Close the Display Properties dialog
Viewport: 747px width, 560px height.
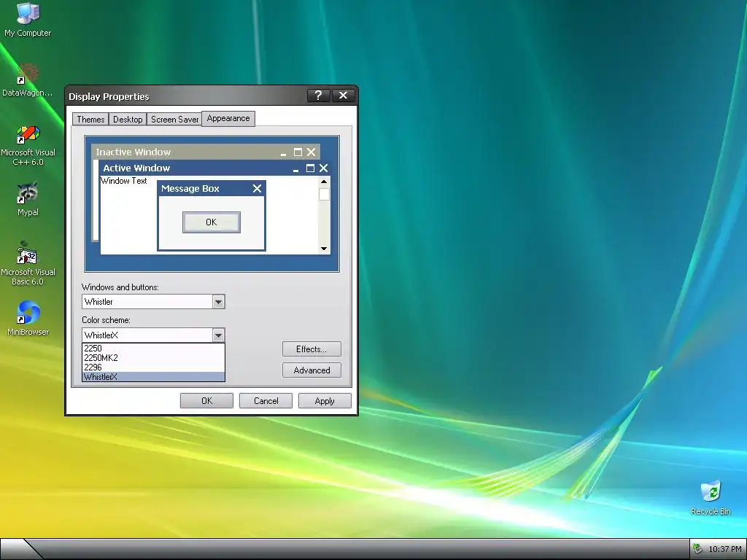(343, 96)
